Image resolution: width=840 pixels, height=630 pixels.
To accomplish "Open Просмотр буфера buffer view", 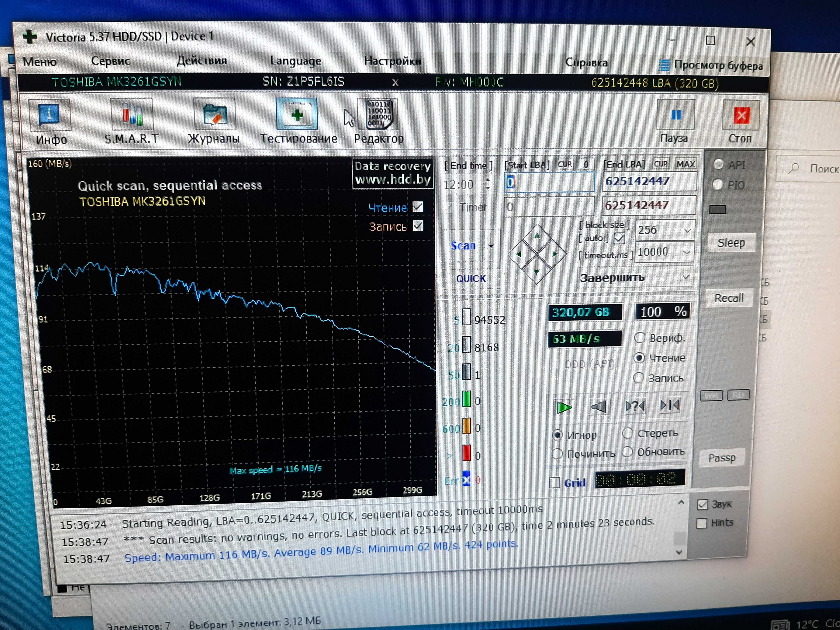I will click(x=710, y=65).
